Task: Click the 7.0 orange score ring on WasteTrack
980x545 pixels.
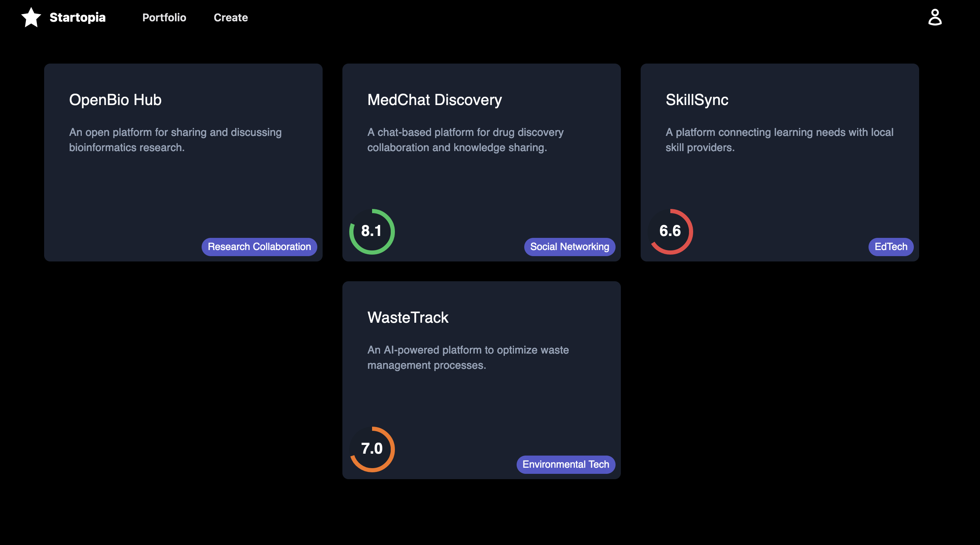Action: [x=372, y=449]
